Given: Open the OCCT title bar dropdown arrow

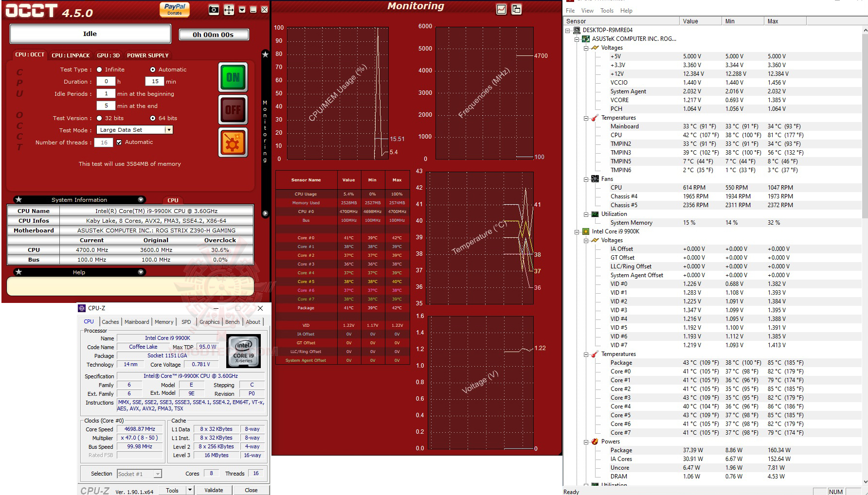Looking at the screenshot, I should pyautogui.click(x=242, y=10).
